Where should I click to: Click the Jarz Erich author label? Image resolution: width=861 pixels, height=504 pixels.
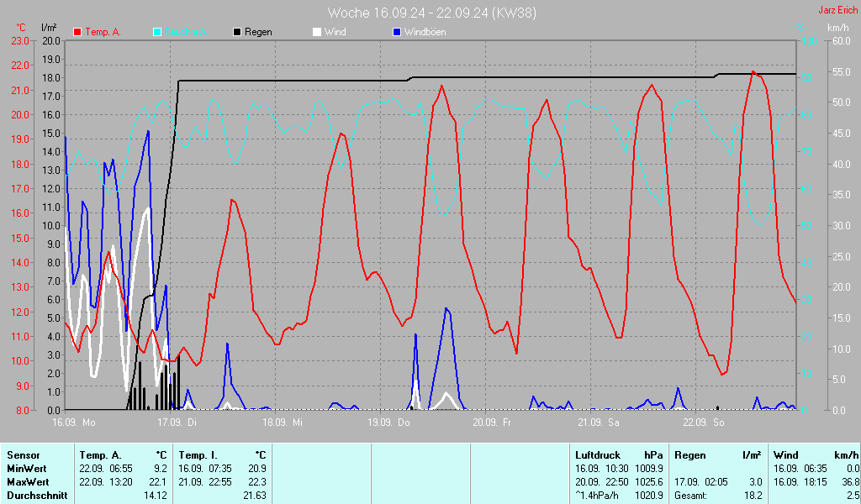(837, 10)
